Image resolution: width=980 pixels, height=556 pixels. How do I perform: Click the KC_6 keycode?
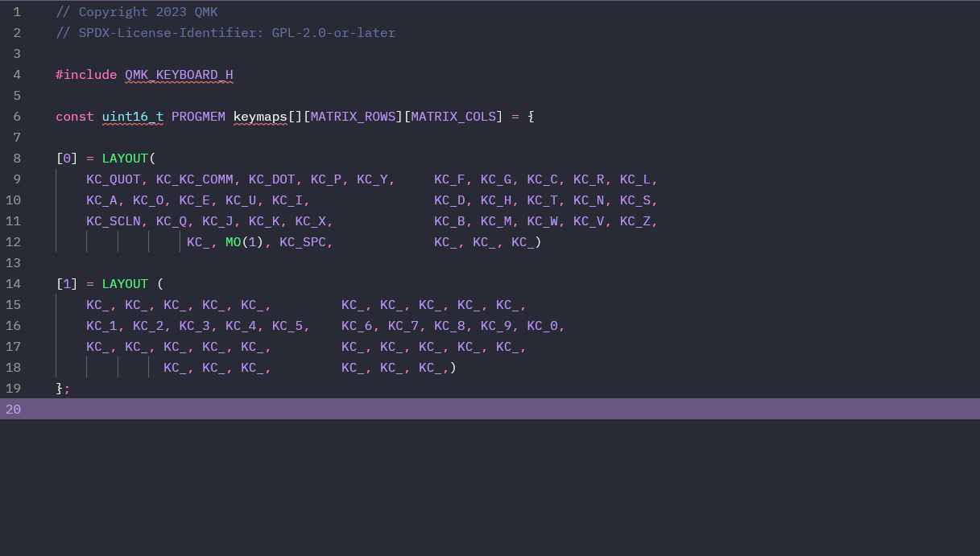[357, 326]
